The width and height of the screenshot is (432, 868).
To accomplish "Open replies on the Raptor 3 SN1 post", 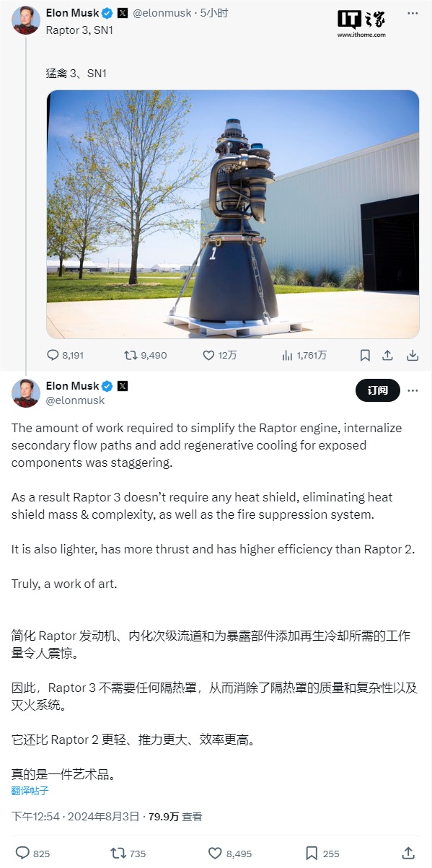I will point(65,355).
